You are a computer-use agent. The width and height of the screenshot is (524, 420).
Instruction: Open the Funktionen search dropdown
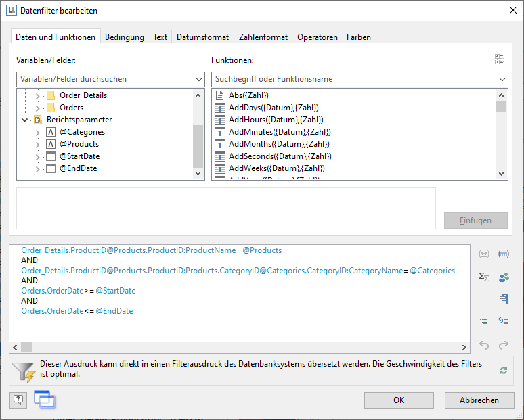(x=502, y=79)
